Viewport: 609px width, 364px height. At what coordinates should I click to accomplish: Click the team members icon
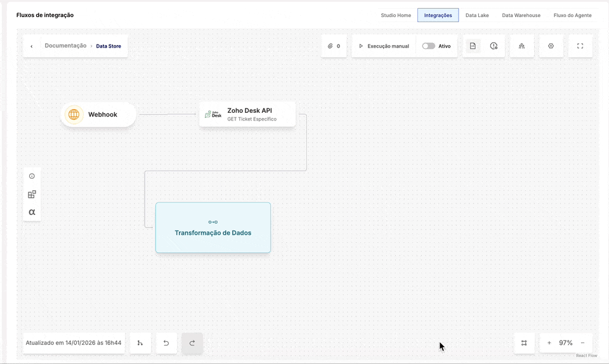(521, 46)
